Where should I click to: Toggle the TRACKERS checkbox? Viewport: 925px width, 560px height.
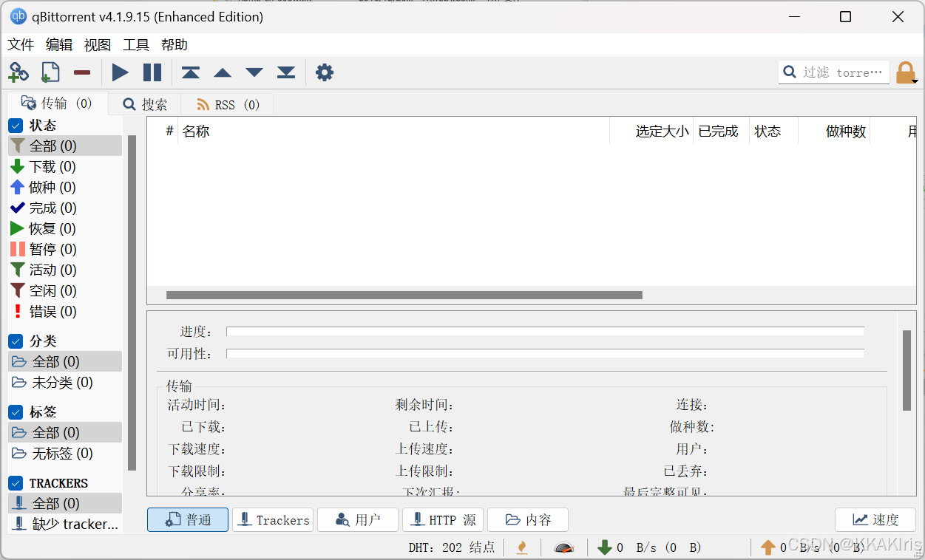pyautogui.click(x=16, y=483)
